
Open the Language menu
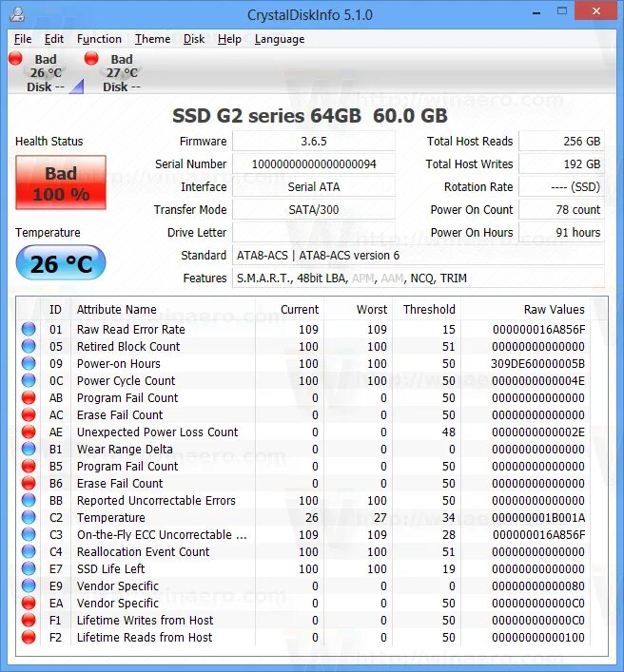[x=280, y=39]
